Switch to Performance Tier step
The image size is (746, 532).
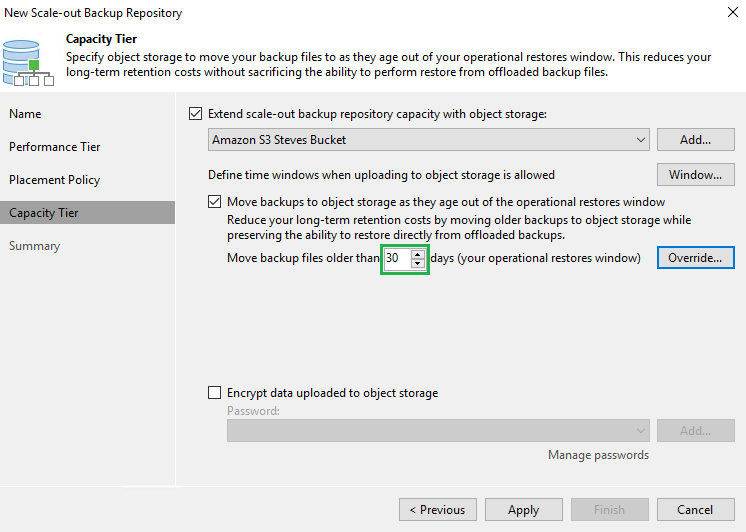pyautogui.click(x=55, y=147)
